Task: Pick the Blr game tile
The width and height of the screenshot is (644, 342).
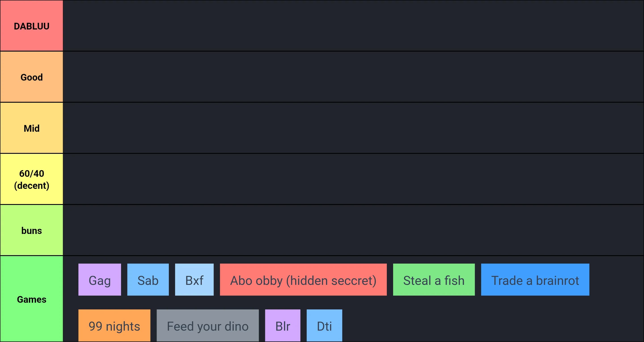Action: click(282, 325)
